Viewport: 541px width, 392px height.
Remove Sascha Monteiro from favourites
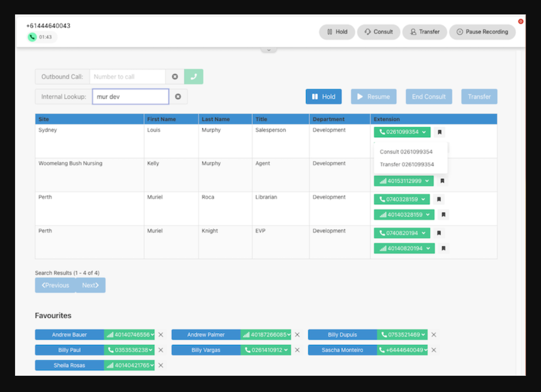[x=434, y=350]
